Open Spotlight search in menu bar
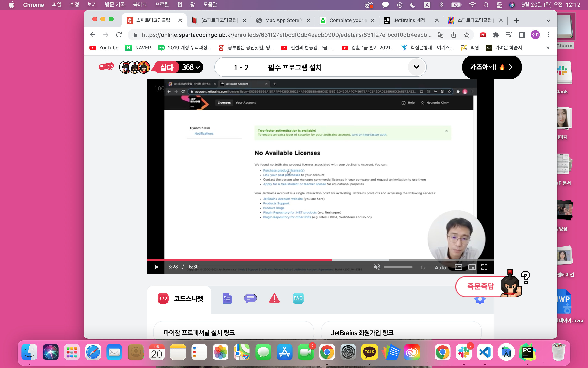 click(486, 5)
